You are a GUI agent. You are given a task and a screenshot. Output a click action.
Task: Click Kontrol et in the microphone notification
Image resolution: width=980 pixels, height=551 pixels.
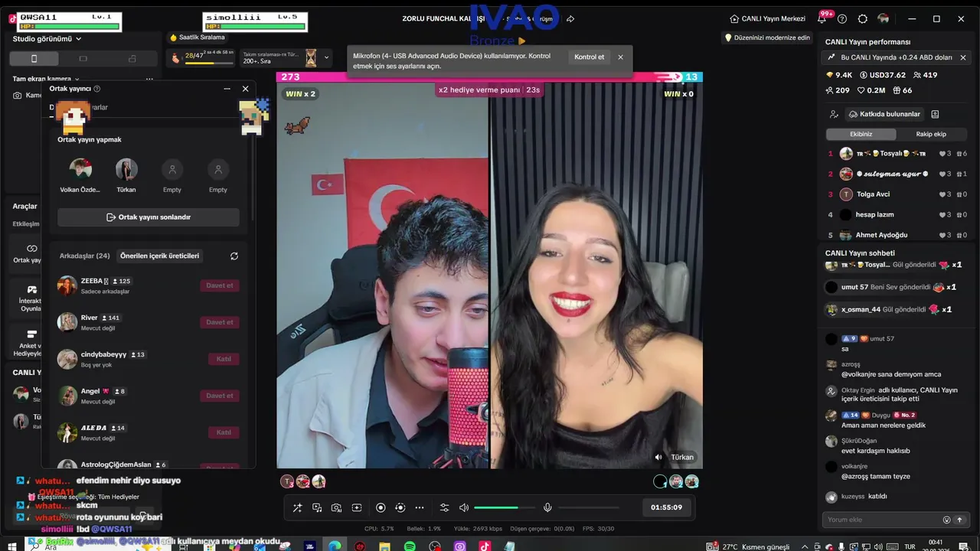click(589, 57)
